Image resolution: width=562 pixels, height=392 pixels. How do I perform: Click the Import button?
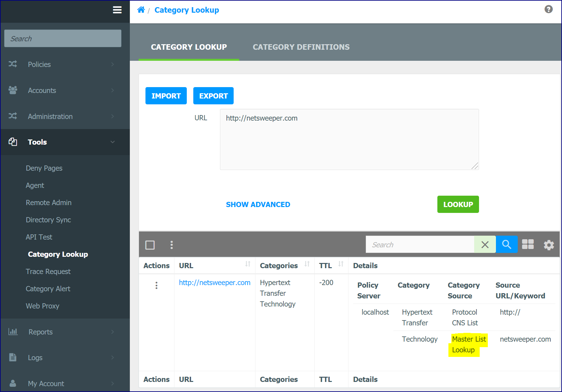pos(166,96)
